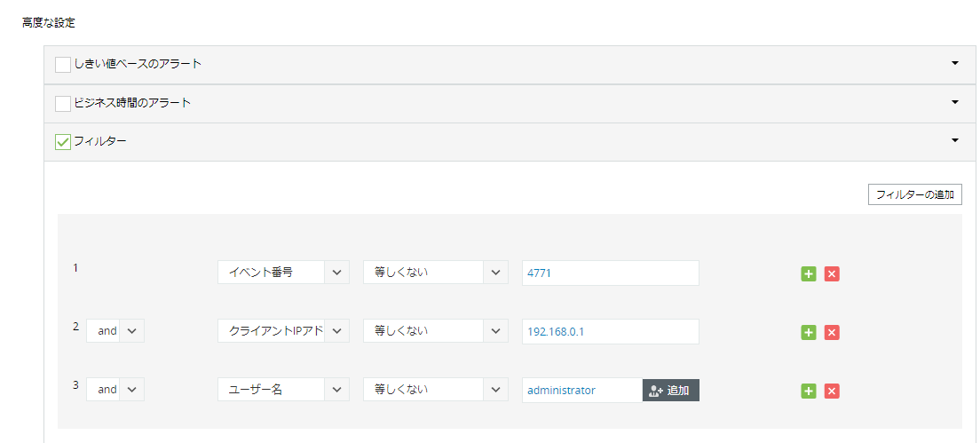Expand the しきい値ベースのアラート section arrow
The width and height of the screenshot is (980, 443).
click(x=955, y=64)
